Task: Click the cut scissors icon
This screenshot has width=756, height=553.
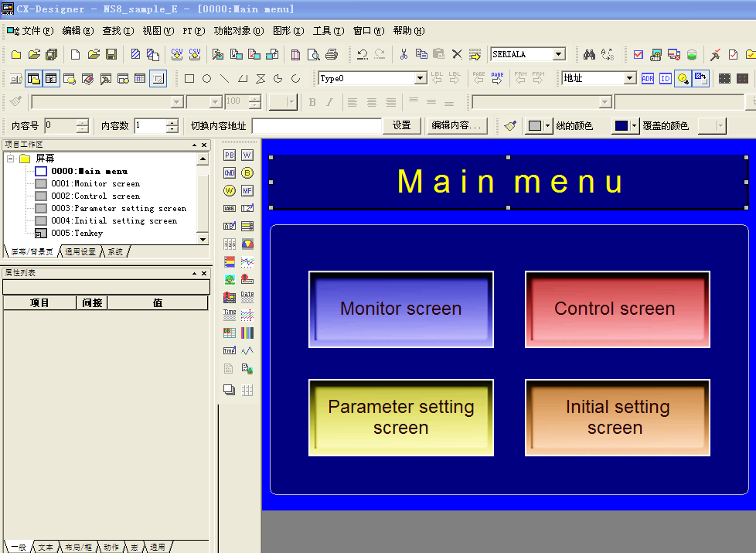Action: point(403,54)
